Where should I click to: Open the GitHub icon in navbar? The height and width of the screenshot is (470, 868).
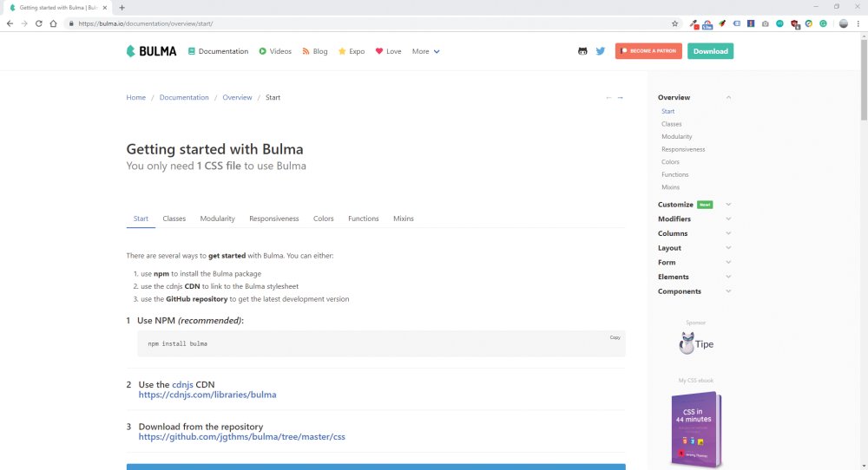pyautogui.click(x=582, y=51)
